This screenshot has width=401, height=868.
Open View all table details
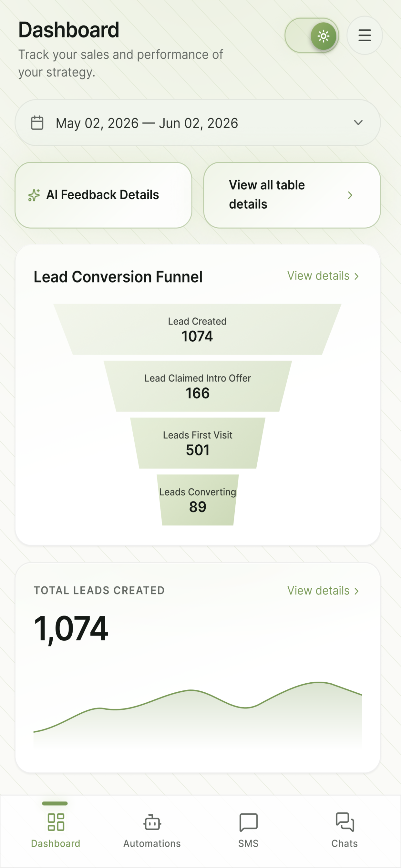292,195
